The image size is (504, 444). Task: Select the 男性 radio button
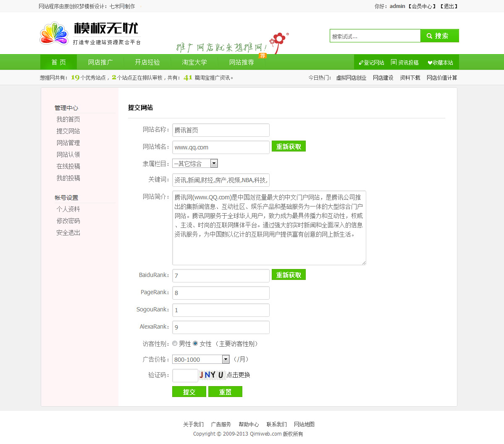coord(175,343)
